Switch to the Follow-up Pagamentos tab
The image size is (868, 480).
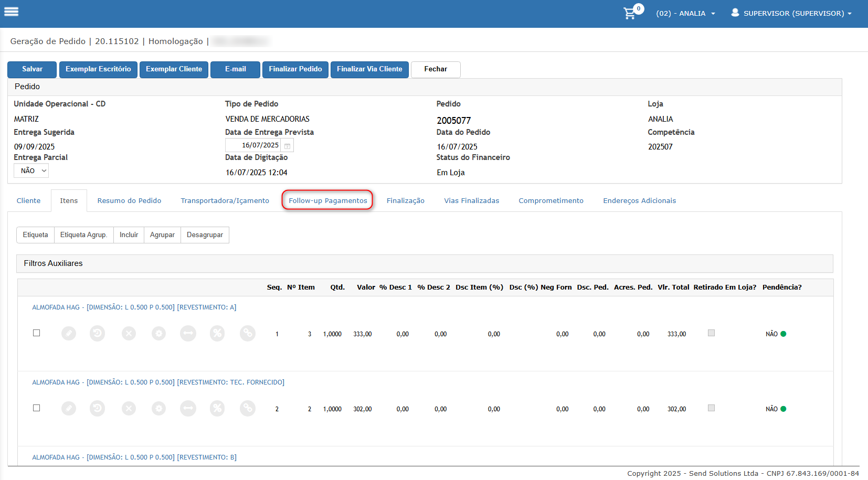(328, 200)
